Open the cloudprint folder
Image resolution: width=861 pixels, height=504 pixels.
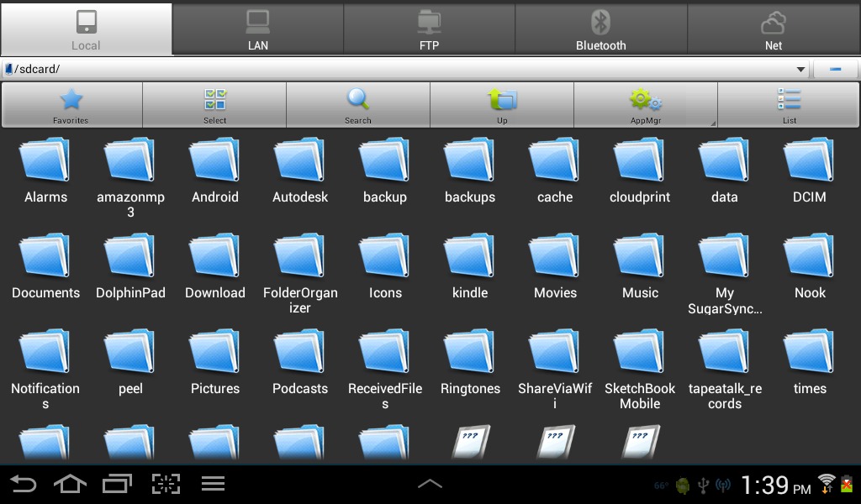[640, 170]
